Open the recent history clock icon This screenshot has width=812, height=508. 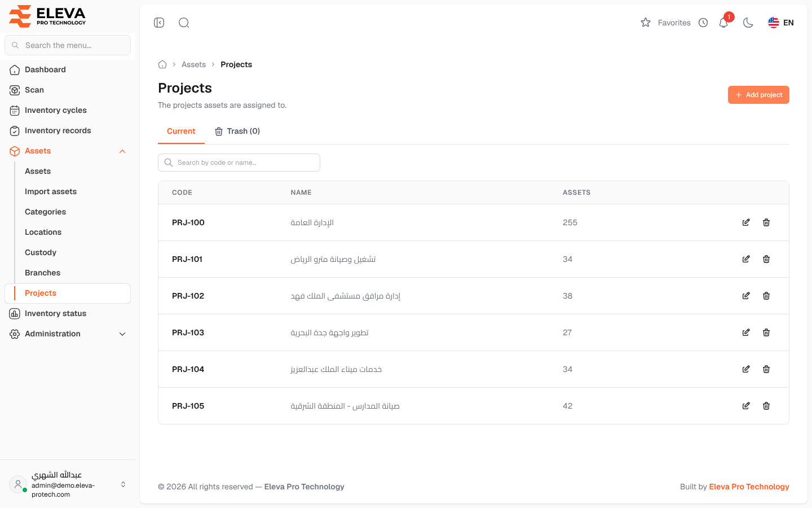pyautogui.click(x=703, y=23)
